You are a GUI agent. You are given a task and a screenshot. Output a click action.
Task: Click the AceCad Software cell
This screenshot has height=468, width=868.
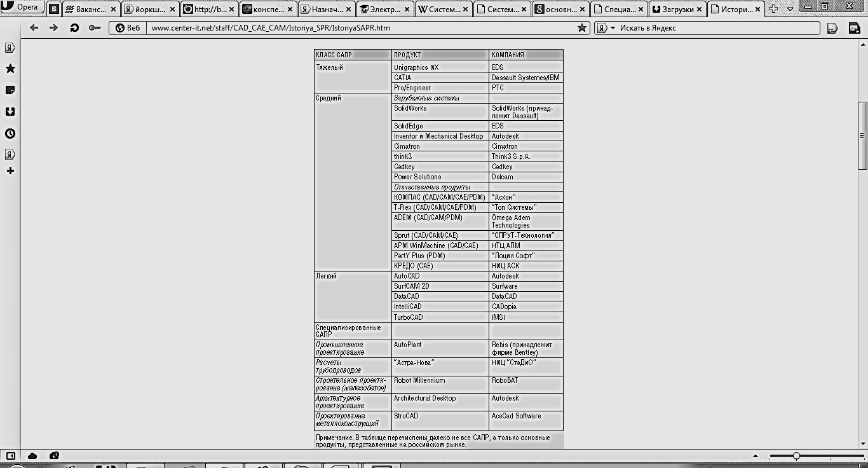coord(526,420)
